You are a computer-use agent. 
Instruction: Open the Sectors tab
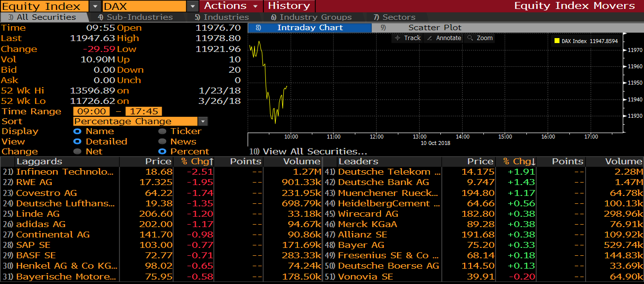[398, 17]
